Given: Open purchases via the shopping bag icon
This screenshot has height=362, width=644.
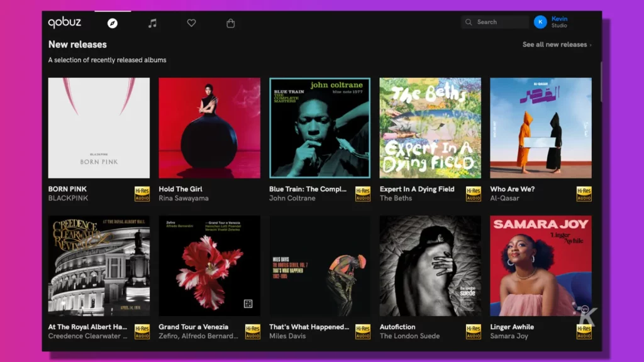Looking at the screenshot, I should (x=230, y=23).
